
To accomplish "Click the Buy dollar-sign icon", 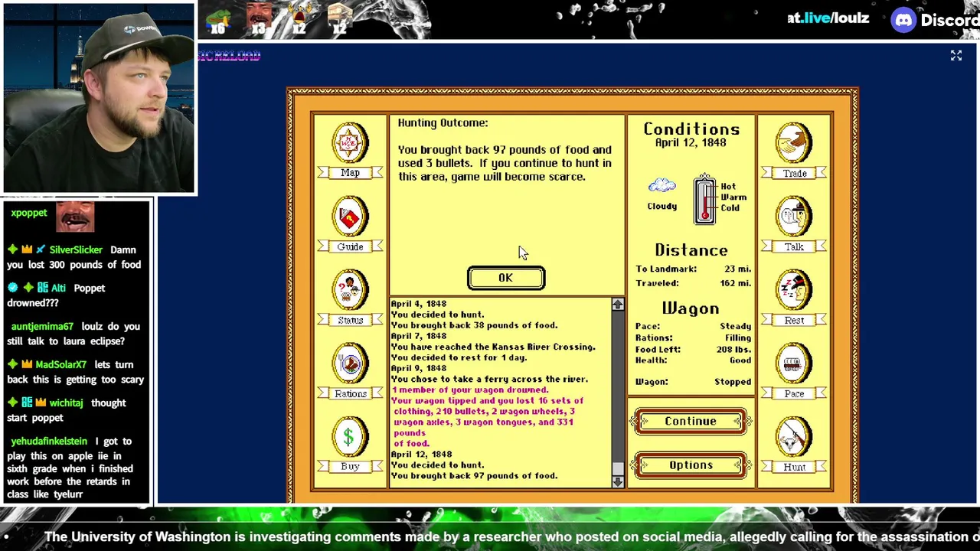I will [x=350, y=437].
